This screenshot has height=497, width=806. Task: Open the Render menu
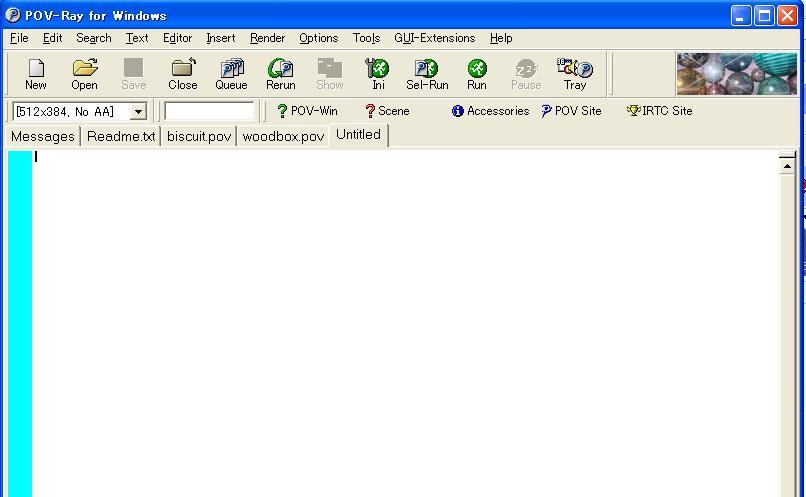coord(267,38)
